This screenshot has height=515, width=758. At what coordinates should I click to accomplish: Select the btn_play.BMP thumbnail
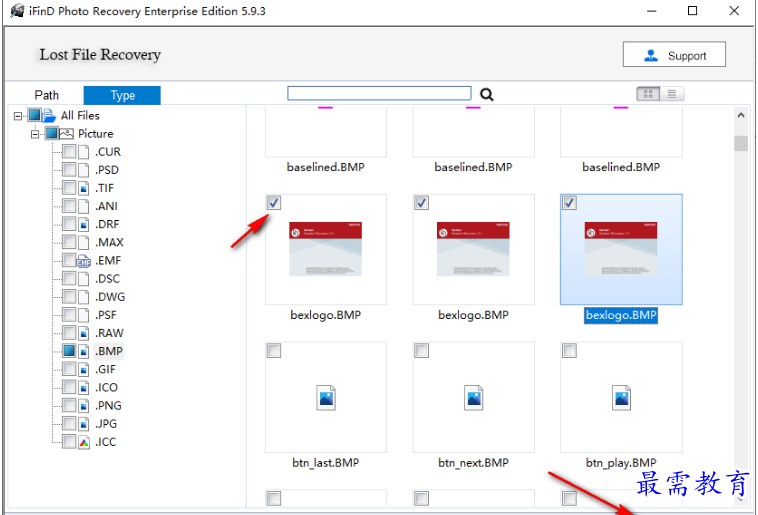click(x=621, y=397)
